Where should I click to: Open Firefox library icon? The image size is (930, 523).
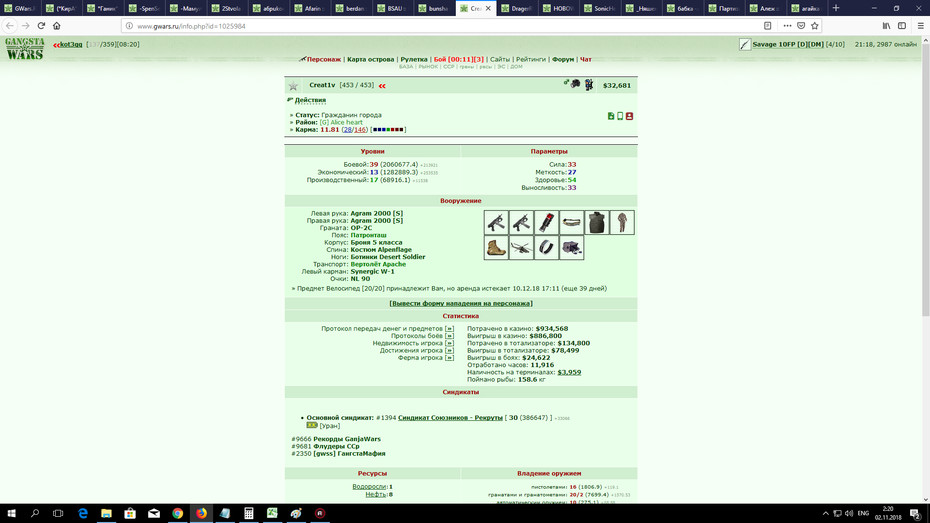886,25
